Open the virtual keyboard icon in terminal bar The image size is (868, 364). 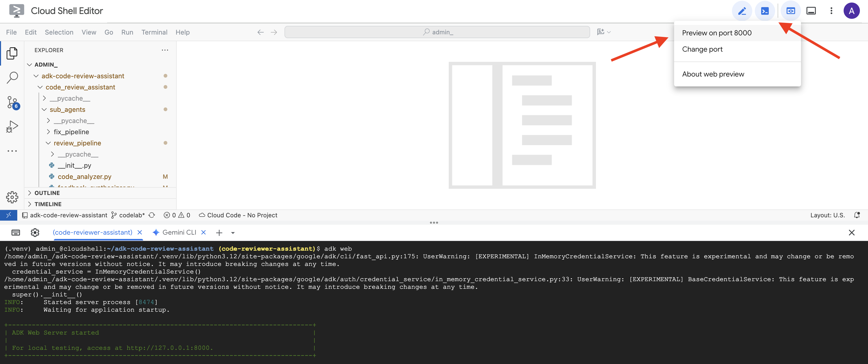(x=15, y=232)
